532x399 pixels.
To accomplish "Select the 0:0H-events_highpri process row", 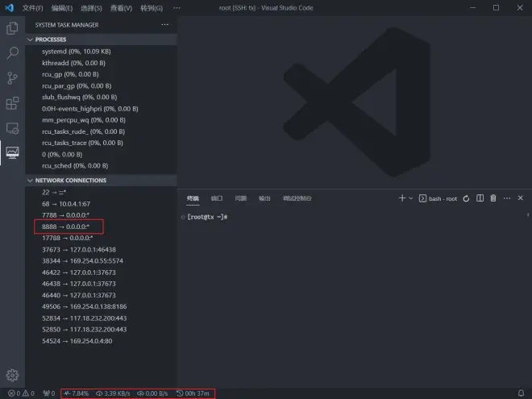I will point(101,109).
